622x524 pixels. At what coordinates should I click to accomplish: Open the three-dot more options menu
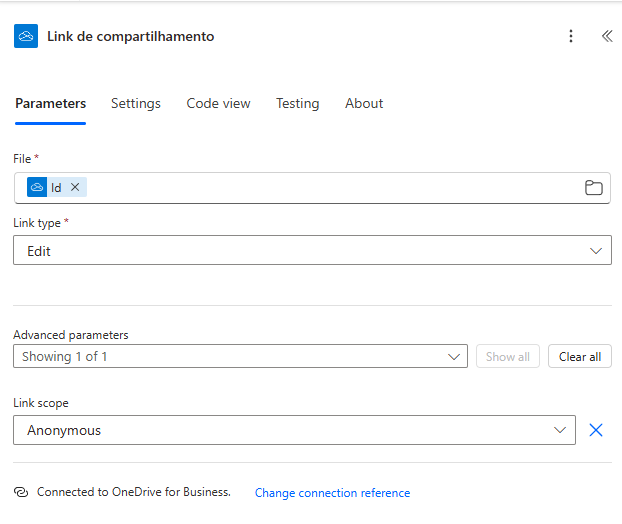pos(571,36)
